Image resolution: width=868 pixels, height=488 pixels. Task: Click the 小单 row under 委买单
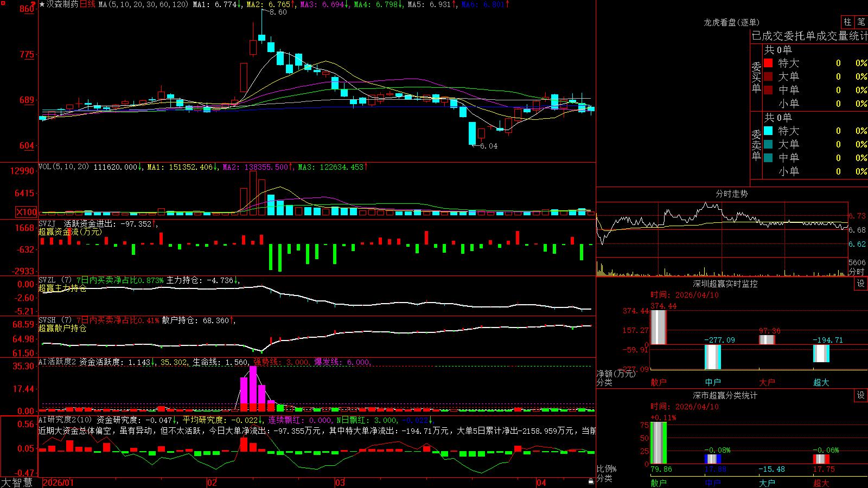815,103
